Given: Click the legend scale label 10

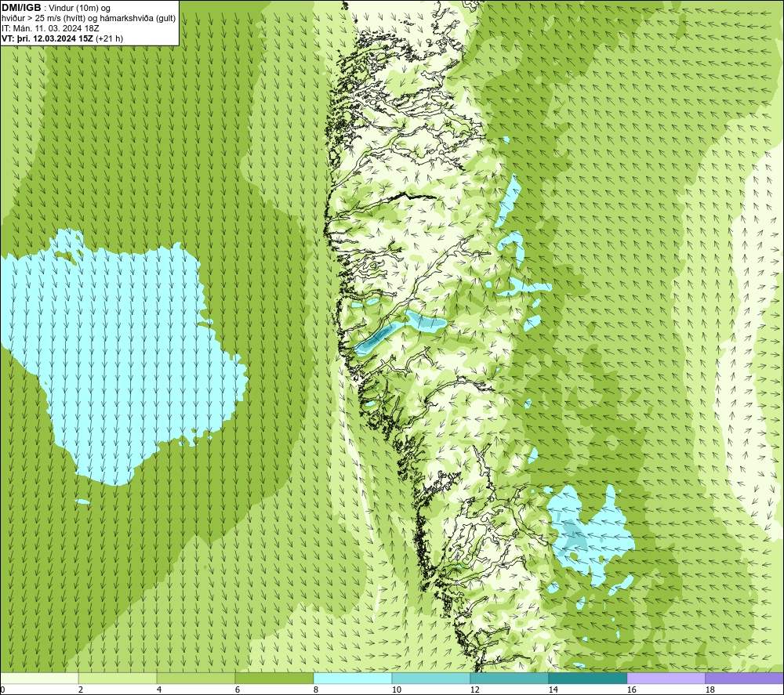Looking at the screenshot, I should (x=397, y=690).
